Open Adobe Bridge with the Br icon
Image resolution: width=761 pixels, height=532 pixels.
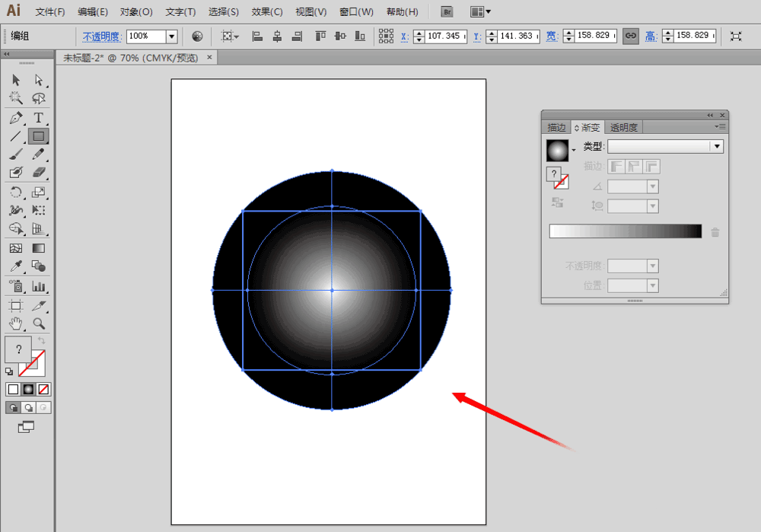click(447, 11)
